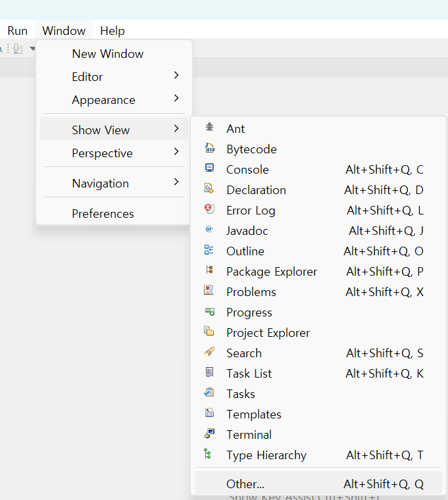Click the Declaration view icon
This screenshot has height=500, width=448.
209,188
